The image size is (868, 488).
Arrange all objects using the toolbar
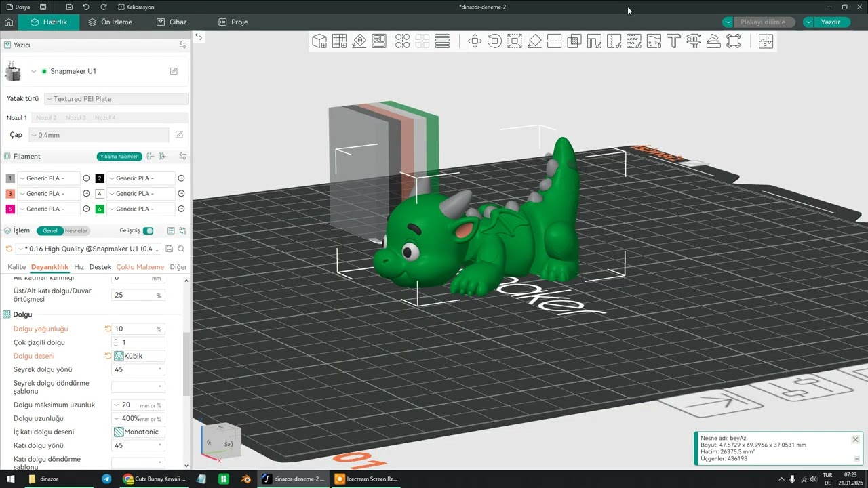coord(379,41)
